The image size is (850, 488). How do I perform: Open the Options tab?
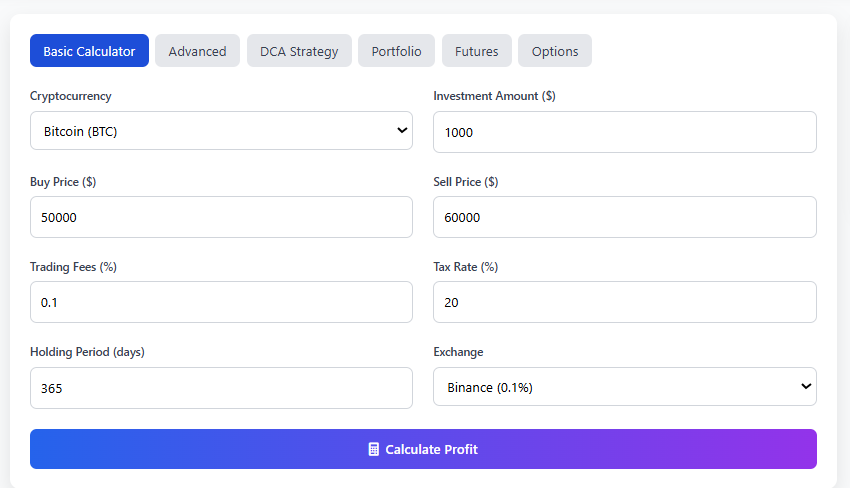coord(554,51)
